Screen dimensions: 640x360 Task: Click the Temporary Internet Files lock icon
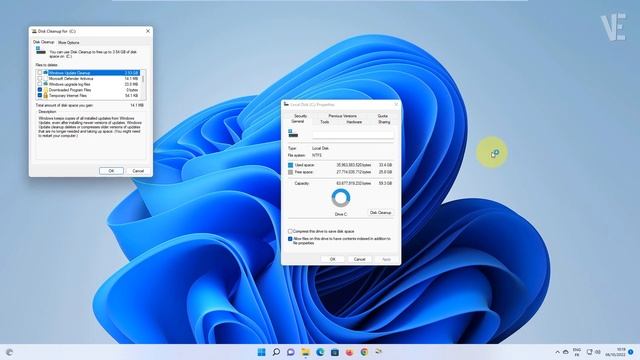[45, 96]
